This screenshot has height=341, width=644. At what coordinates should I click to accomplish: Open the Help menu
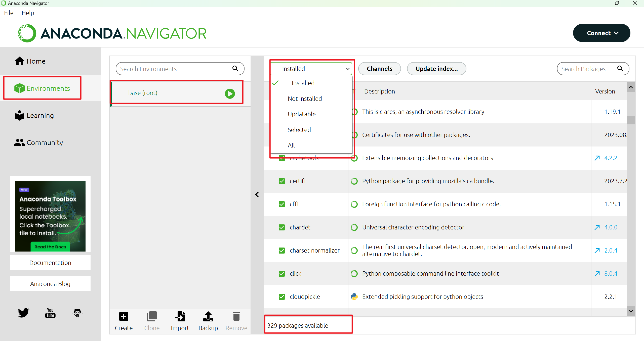(28, 13)
